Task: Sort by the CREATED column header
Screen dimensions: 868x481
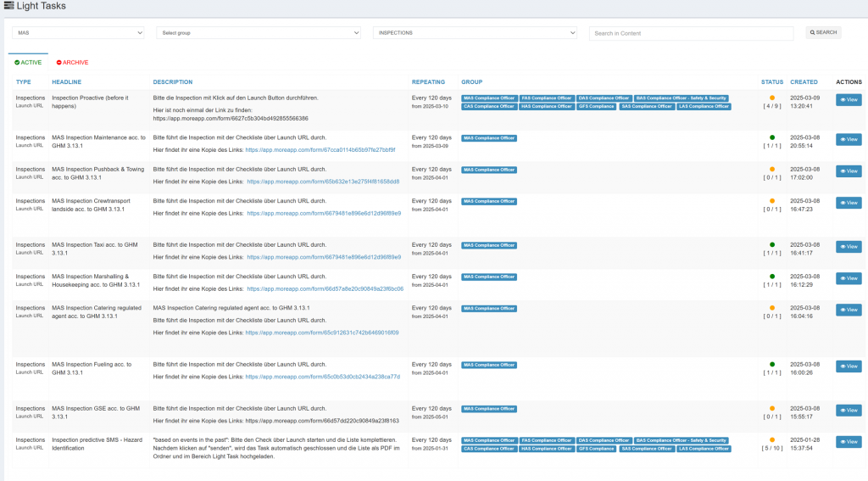Action: tap(804, 82)
